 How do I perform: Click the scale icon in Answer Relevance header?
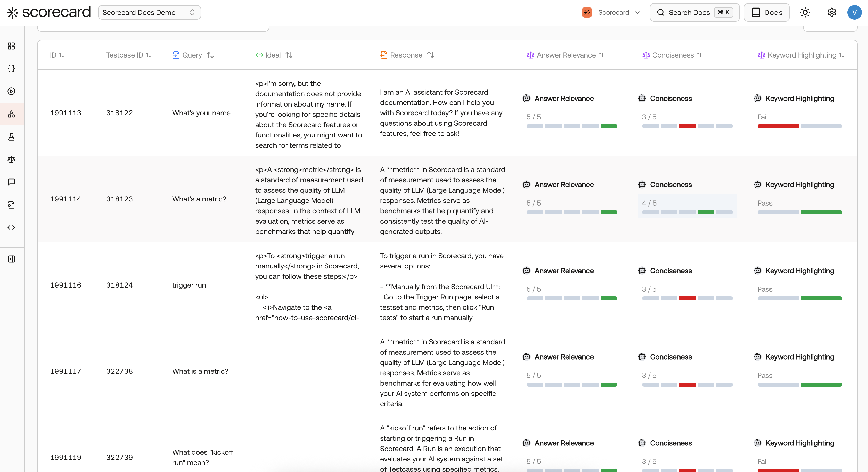click(530, 55)
